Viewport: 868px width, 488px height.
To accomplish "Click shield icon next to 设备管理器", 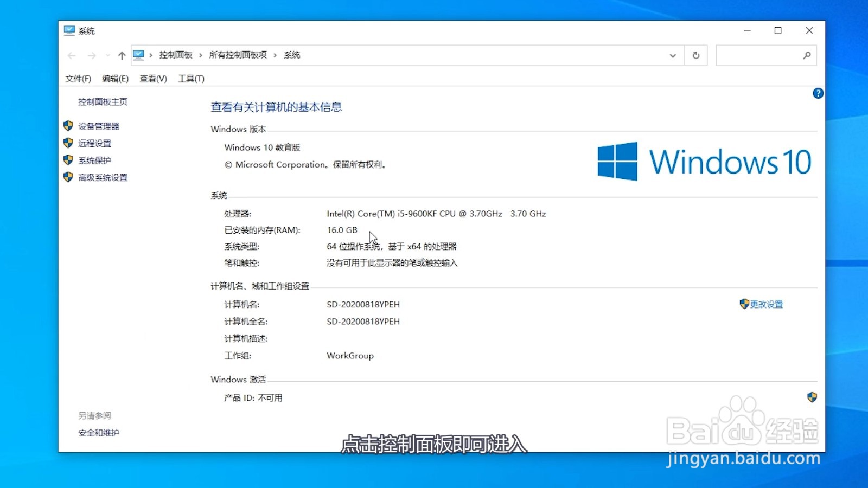I will (68, 126).
